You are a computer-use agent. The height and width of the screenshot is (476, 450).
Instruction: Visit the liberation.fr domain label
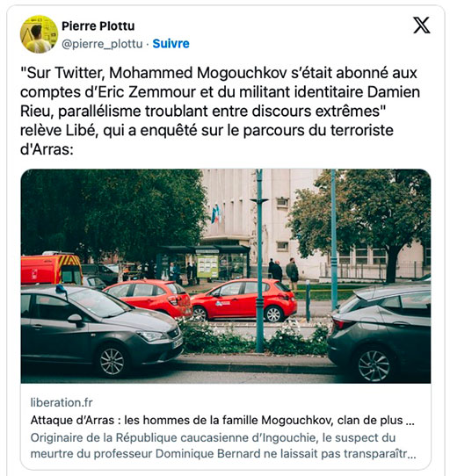62,402
